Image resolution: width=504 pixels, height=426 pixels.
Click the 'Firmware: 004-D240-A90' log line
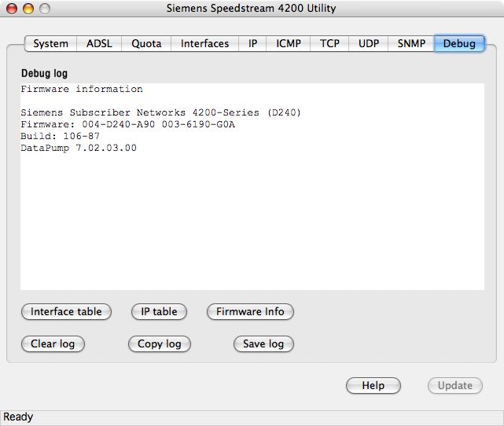click(128, 124)
